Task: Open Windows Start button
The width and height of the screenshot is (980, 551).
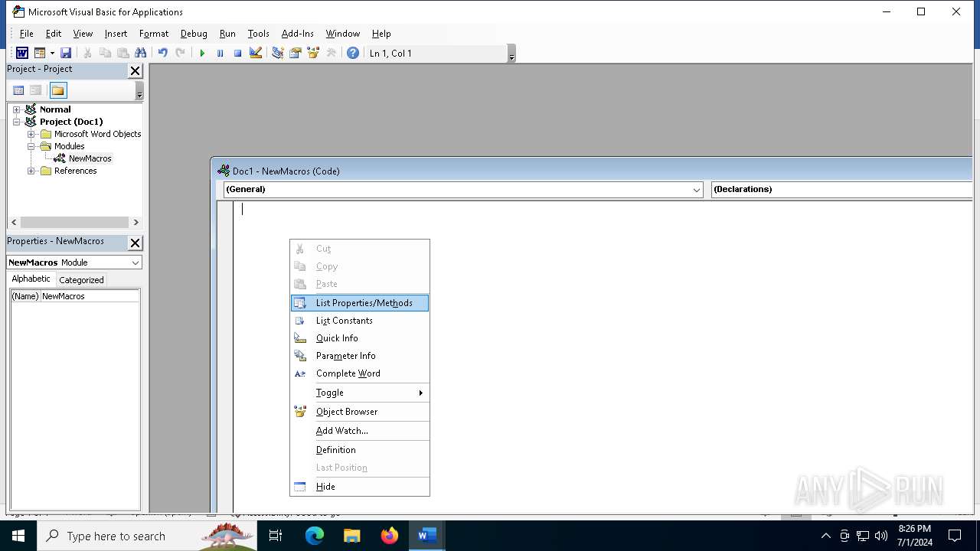Action: [18, 536]
